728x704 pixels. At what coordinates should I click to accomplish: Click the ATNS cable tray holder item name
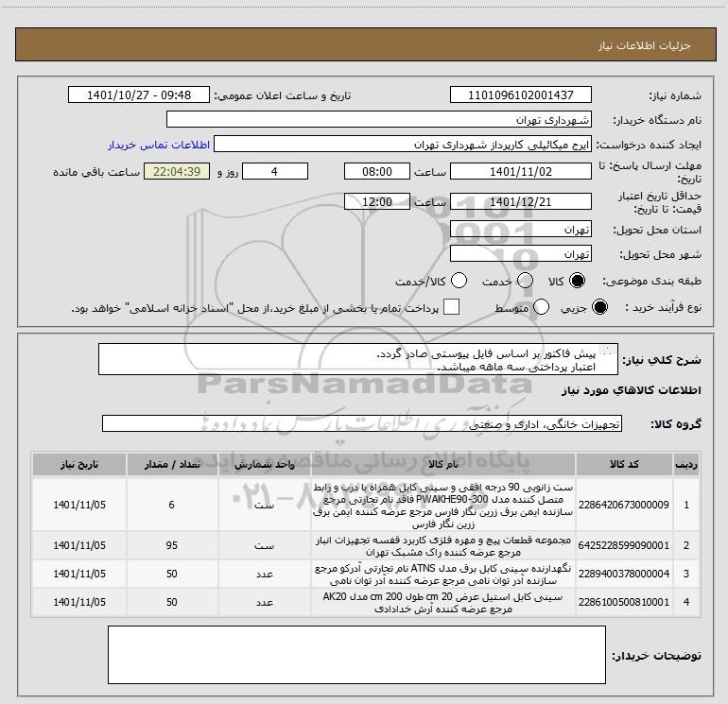tap(443, 574)
